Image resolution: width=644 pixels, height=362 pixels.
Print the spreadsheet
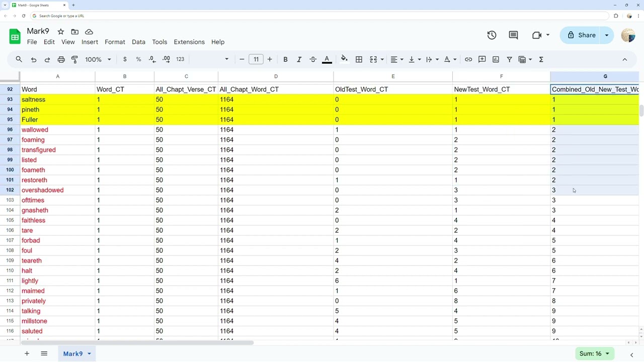coord(61,59)
